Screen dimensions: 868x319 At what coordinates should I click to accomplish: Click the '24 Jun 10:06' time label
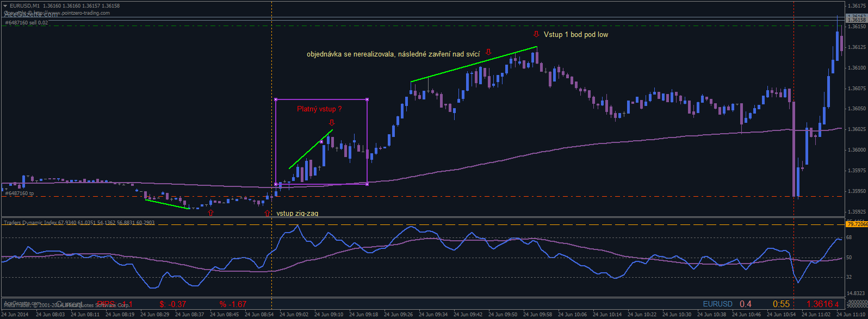point(573,315)
